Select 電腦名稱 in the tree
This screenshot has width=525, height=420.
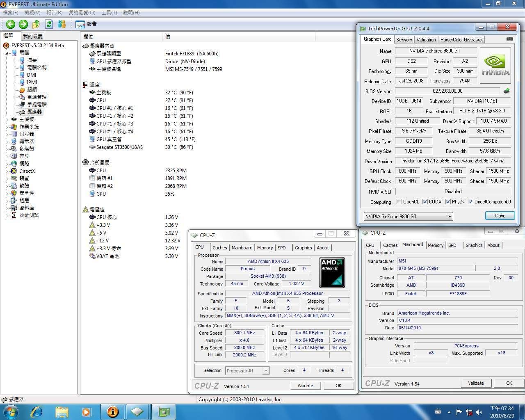pyautogui.click(x=37, y=67)
